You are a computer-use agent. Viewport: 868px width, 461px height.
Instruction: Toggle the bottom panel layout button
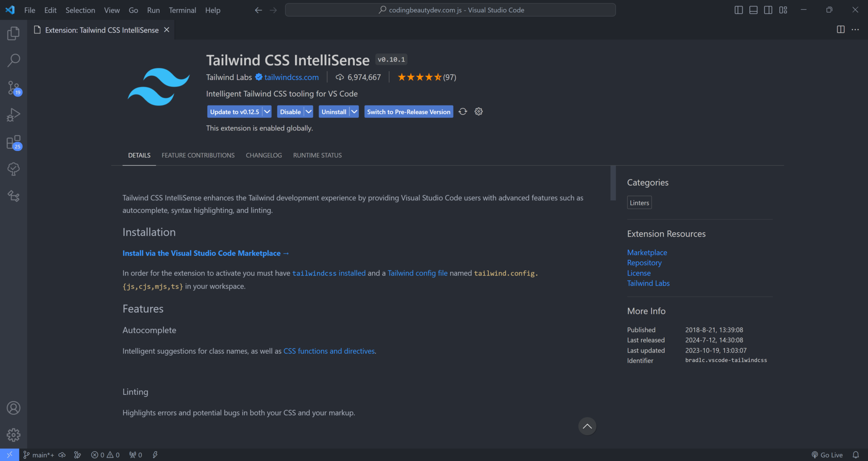(754, 10)
